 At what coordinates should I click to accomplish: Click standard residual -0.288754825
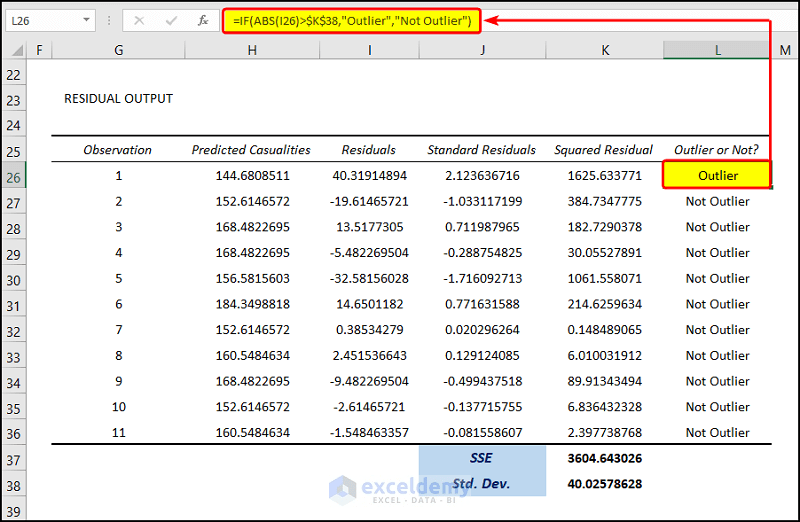[482, 253]
